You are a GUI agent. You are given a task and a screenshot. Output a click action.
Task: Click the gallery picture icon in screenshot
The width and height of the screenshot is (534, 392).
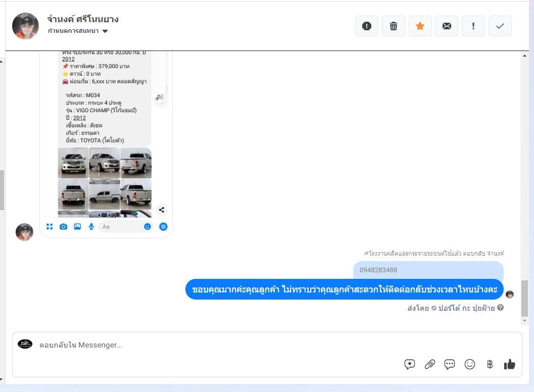(77, 226)
